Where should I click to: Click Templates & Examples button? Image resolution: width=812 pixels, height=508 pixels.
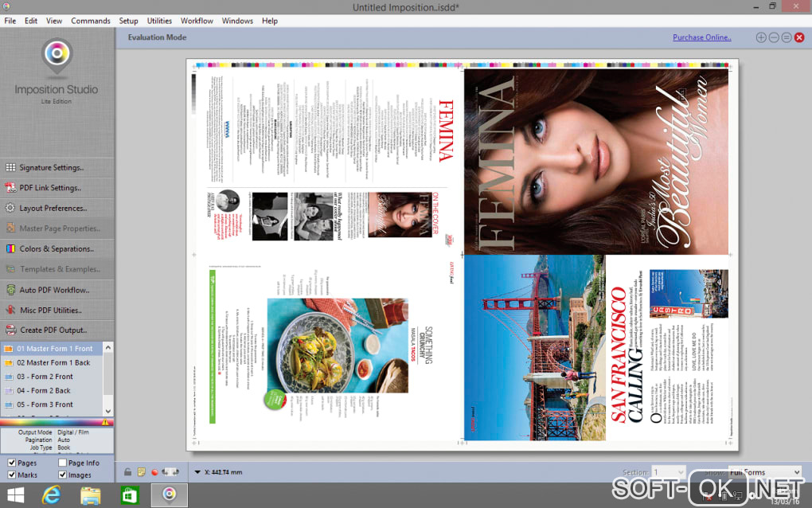57,269
